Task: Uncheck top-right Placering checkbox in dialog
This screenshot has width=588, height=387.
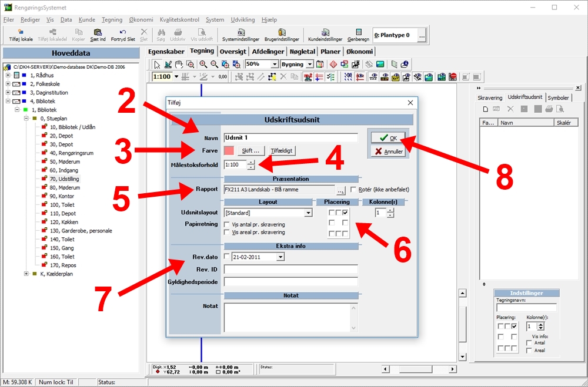Action: coord(345,213)
